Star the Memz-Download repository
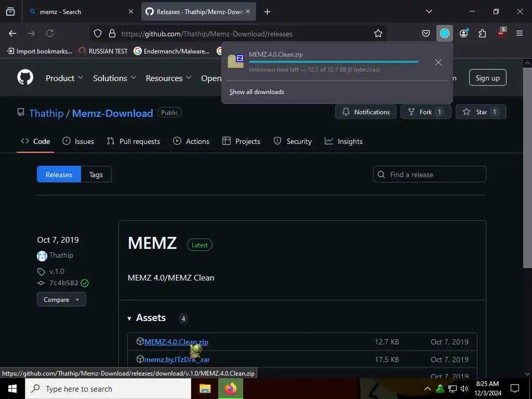This screenshot has height=399, width=532. coord(481,112)
